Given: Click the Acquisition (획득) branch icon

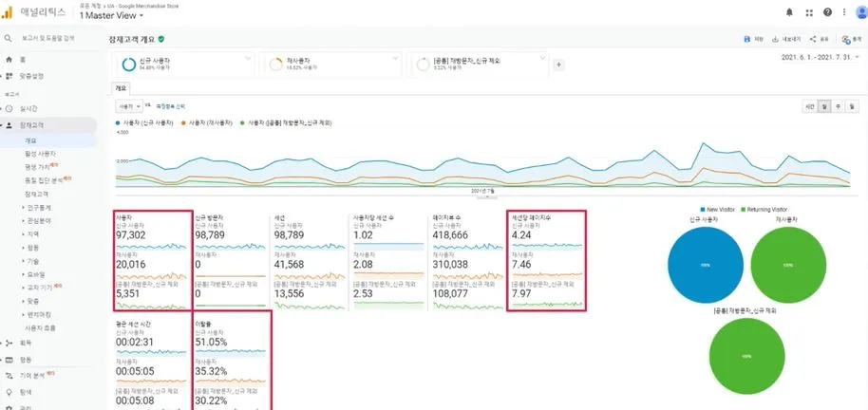Looking at the screenshot, I should pos(9,343).
